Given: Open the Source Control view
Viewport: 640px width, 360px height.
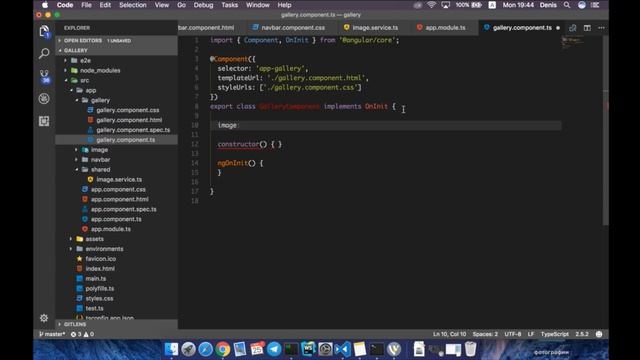Looking at the screenshot, I should (x=44, y=76).
